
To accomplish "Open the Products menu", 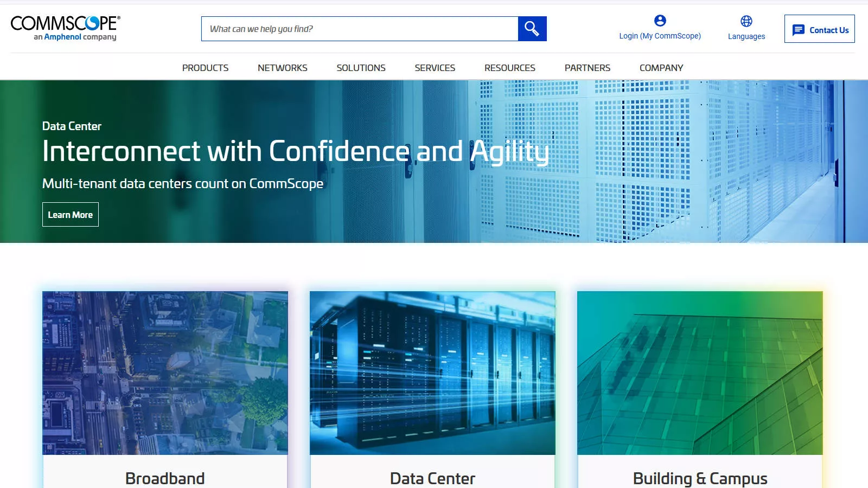I will pyautogui.click(x=205, y=68).
